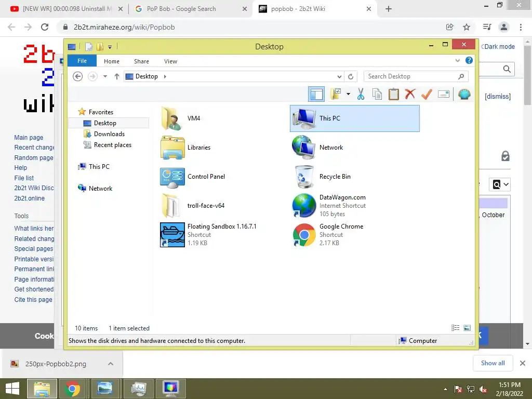Image resolution: width=532 pixels, height=399 pixels.
Task: Click the Dark mode link on wiki
Action: click(499, 46)
